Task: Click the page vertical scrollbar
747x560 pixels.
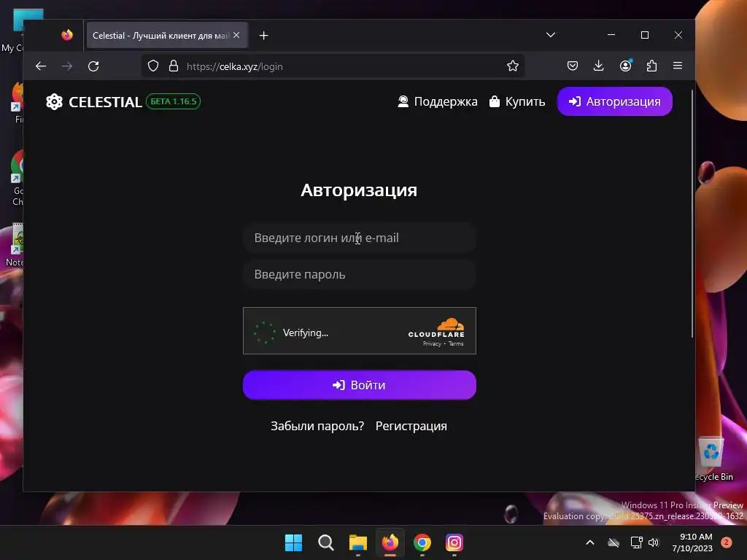Action: (692, 214)
